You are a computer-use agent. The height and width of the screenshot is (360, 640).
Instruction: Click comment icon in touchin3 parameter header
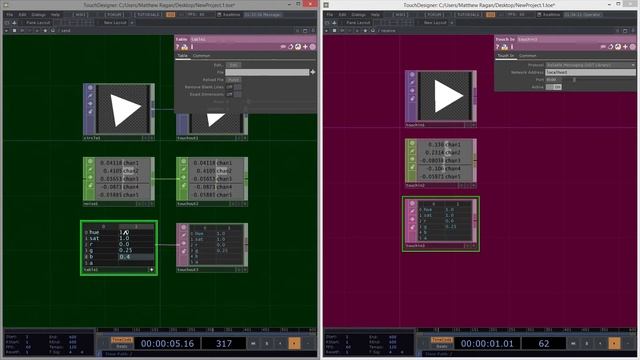click(603, 47)
